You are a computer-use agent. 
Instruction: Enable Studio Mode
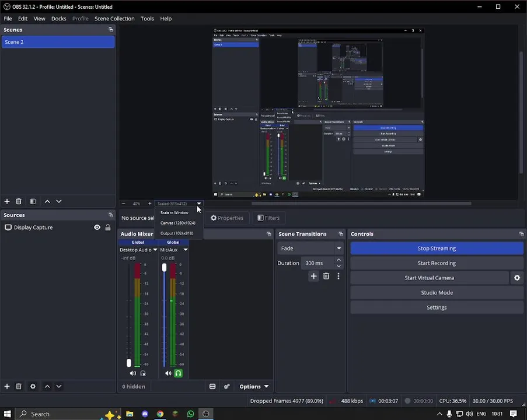point(437,293)
